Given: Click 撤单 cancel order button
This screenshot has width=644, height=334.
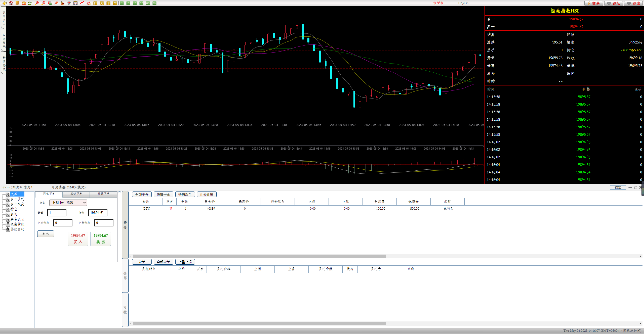Looking at the screenshot, I should click(x=142, y=262).
